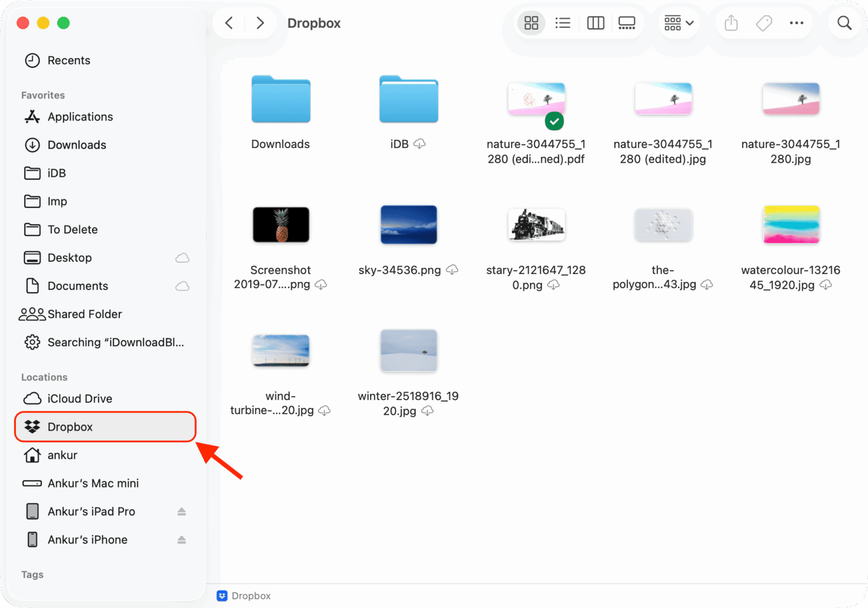The image size is (868, 608).
Task: Select the nature-3044755 PDF thumbnail
Action: tap(536, 99)
